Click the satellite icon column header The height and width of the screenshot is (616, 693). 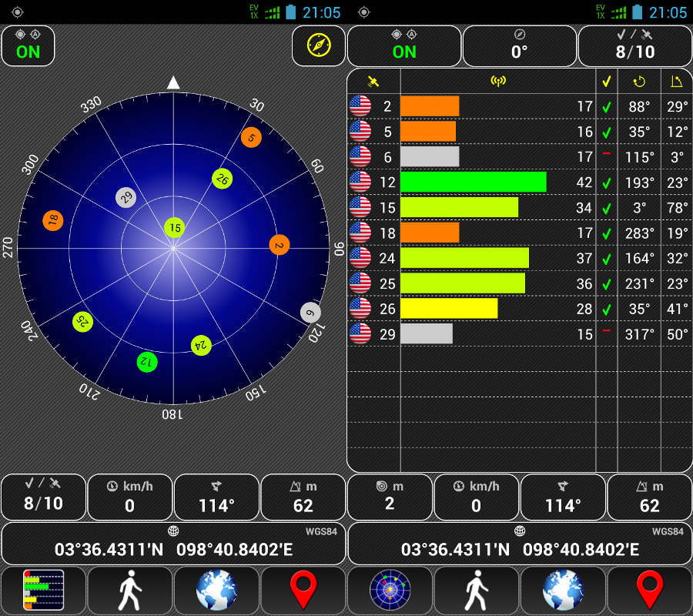tap(373, 82)
